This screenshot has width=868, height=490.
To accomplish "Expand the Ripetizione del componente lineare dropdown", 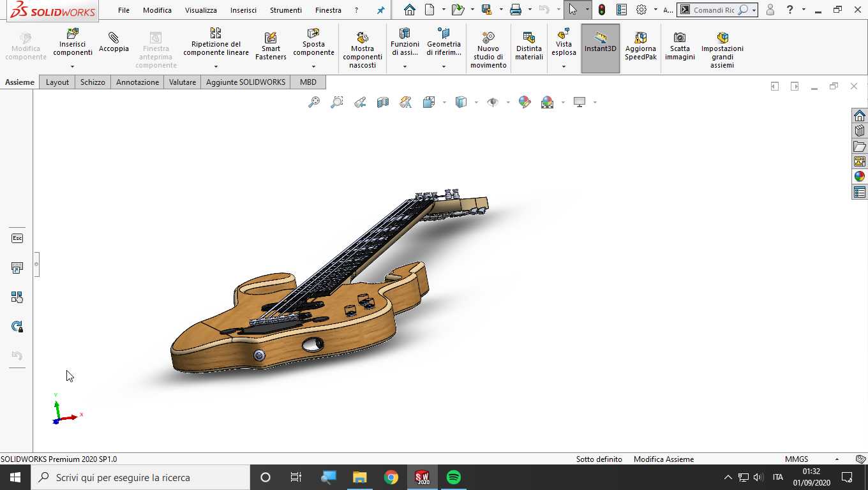I will (x=216, y=66).
